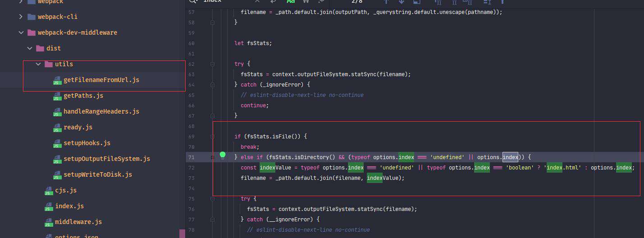Click the fold end marker on line 67
Viewport: 644px width, 238px height.
coord(212,115)
